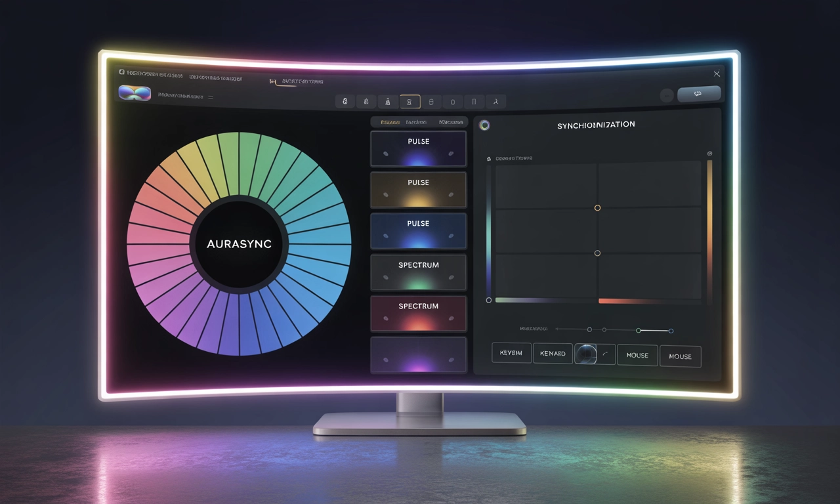Apply the red-glow SPECTRUM preset
This screenshot has height=504, width=840.
[418, 314]
